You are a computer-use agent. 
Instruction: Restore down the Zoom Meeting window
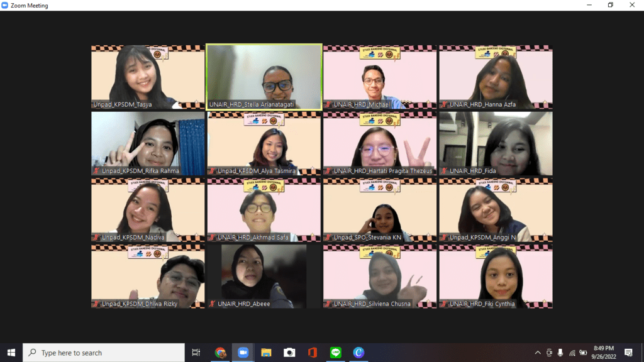610,5
